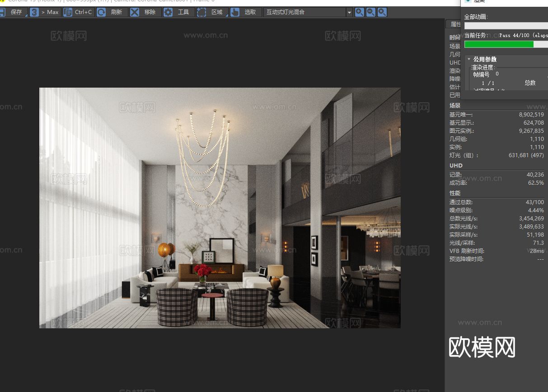Open the 互动式灯光混合 dropdown list
The height and width of the screenshot is (392, 548).
[349, 12]
